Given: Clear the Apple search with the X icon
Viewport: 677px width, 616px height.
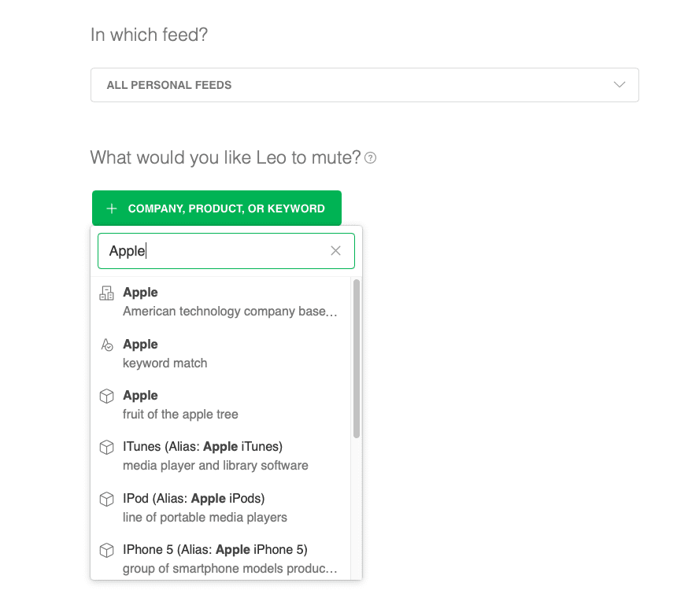Looking at the screenshot, I should click(x=335, y=250).
